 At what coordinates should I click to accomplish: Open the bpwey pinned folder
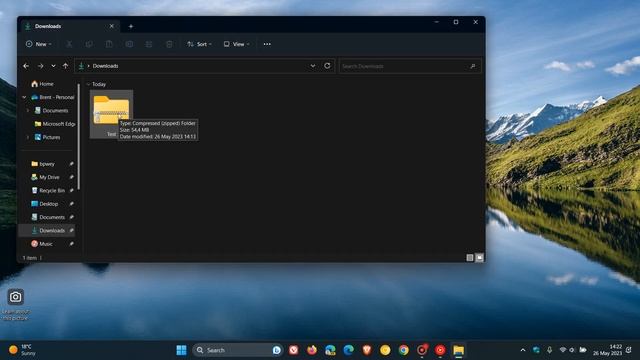point(43,164)
